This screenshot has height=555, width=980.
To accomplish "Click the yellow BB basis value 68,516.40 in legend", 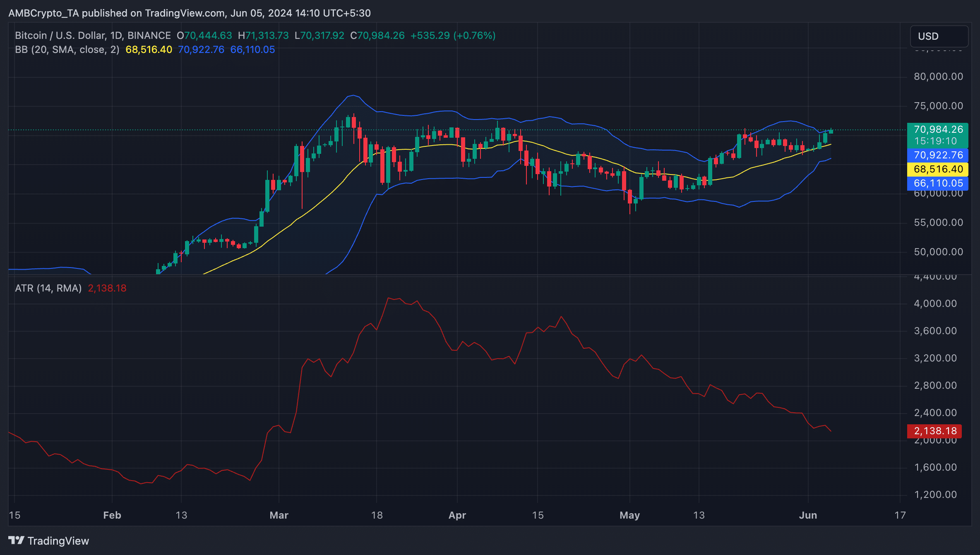I will click(x=149, y=50).
